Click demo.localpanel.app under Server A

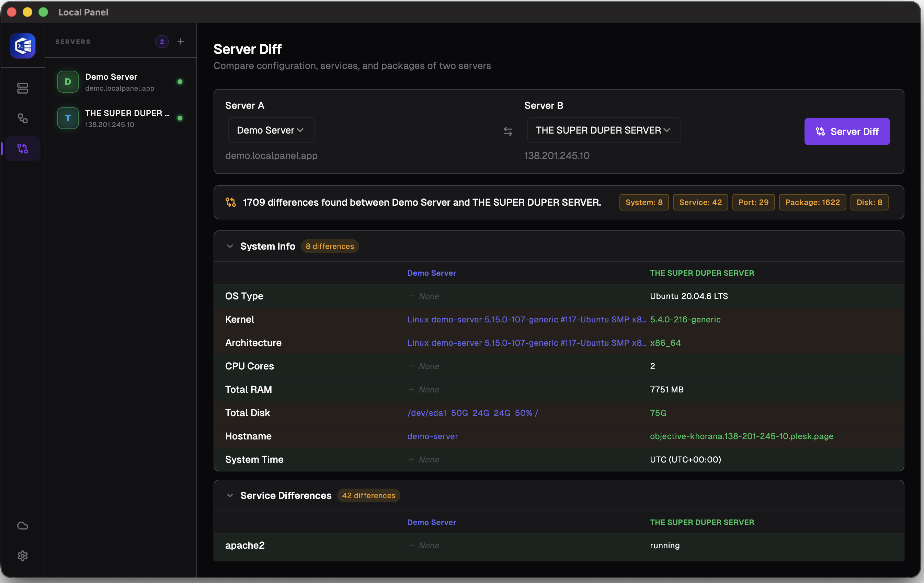pos(271,156)
